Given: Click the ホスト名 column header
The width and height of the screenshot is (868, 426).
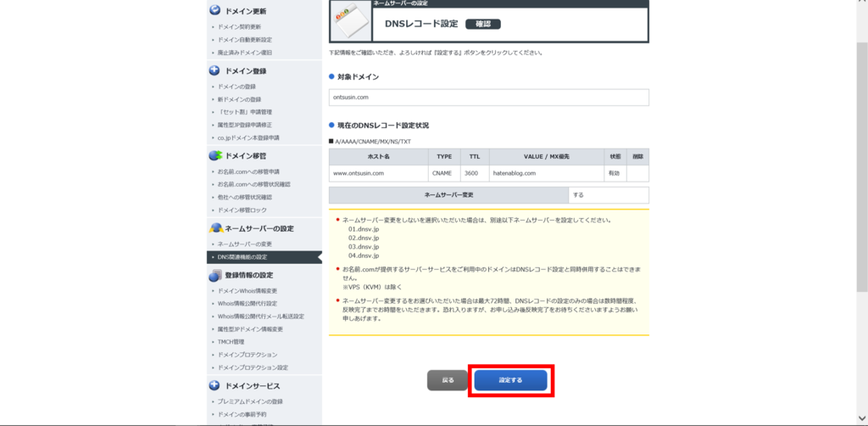Looking at the screenshot, I should point(379,157).
